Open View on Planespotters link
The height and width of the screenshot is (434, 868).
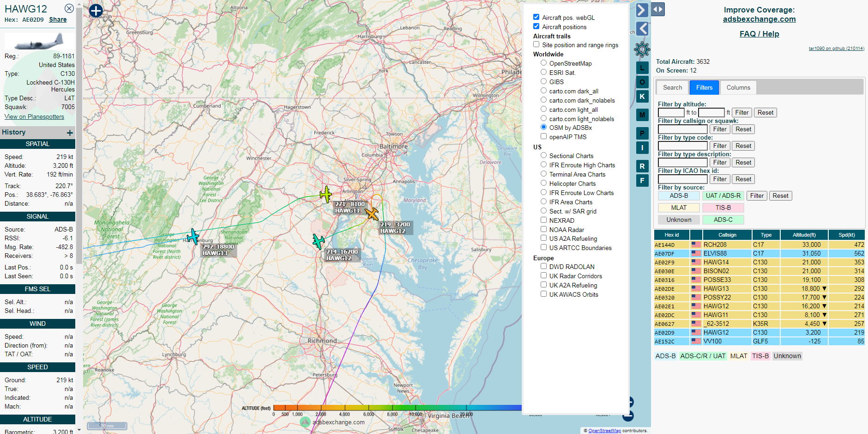[x=34, y=116]
